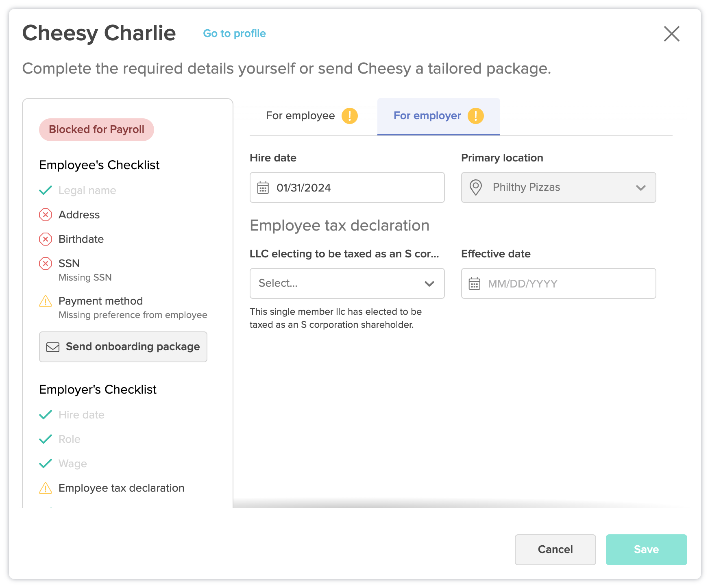The width and height of the screenshot is (710, 588).
Task: Click the Employee's Checklist heading
Action: coord(99,165)
